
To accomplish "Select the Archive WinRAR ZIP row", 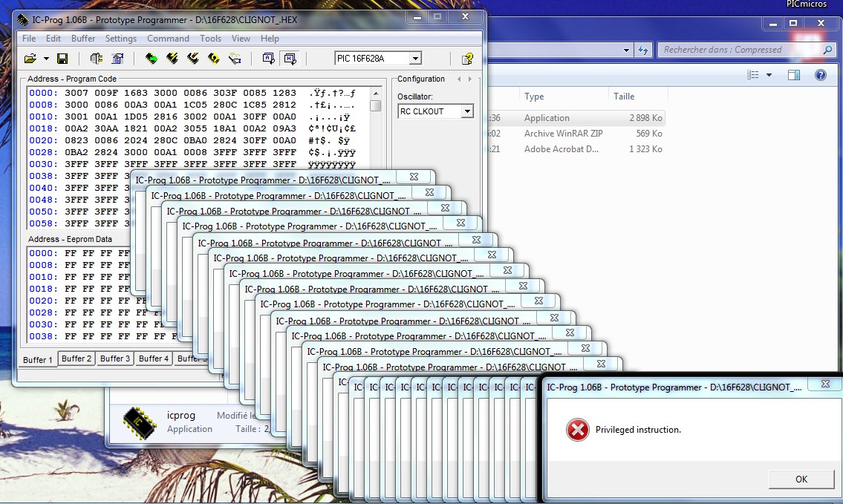I will click(576, 134).
